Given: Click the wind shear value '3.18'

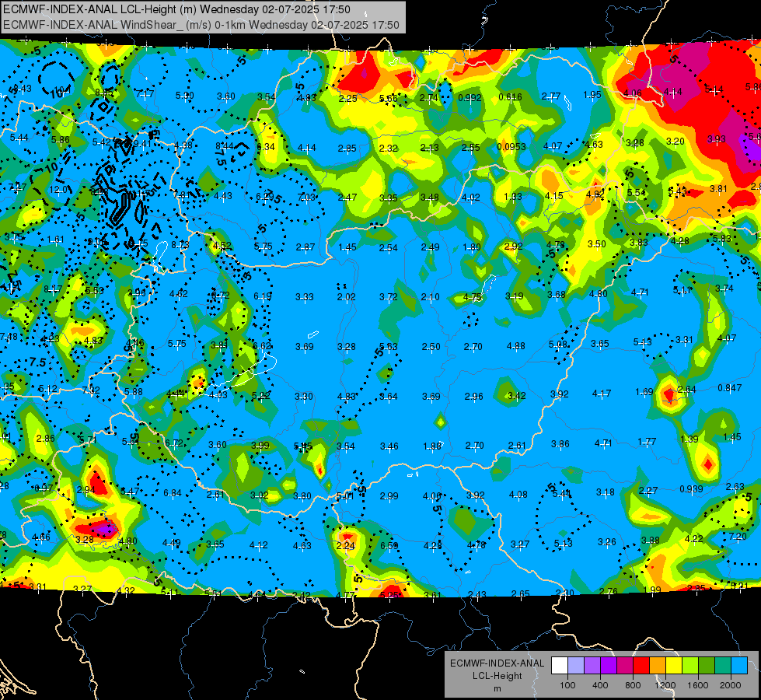Looking at the screenshot, I should 606,492.
